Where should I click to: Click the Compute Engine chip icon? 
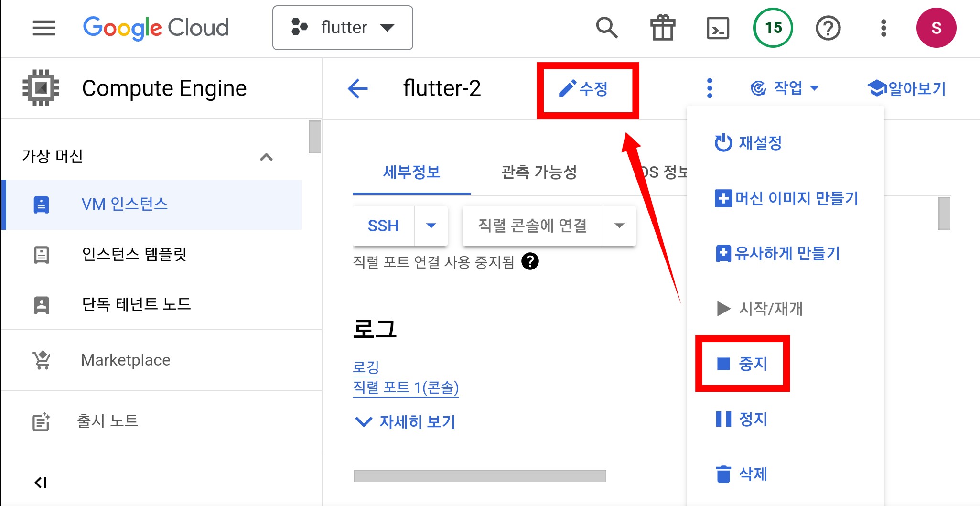41,88
